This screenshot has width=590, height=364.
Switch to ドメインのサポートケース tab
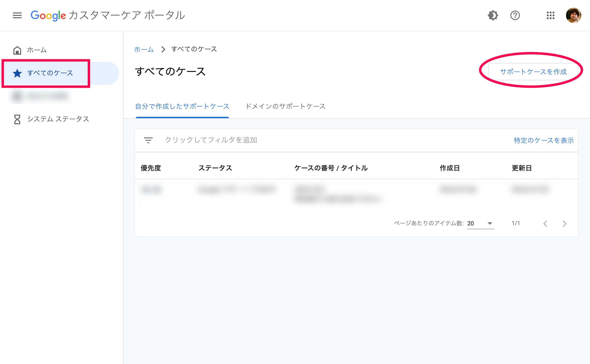coord(285,106)
